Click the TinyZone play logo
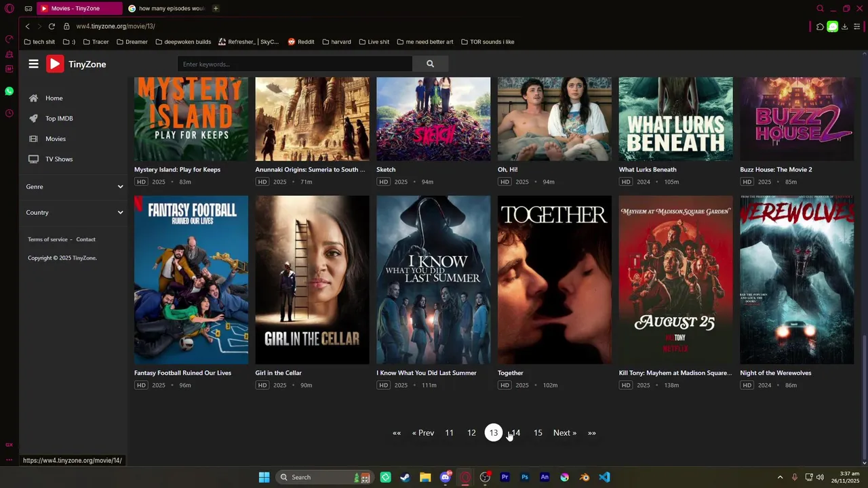The width and height of the screenshot is (868, 488). [55, 64]
